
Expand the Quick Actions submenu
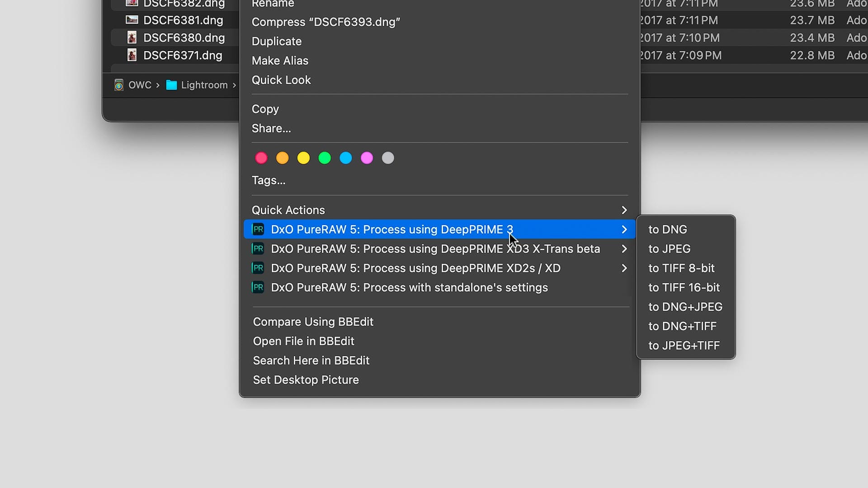(624, 210)
